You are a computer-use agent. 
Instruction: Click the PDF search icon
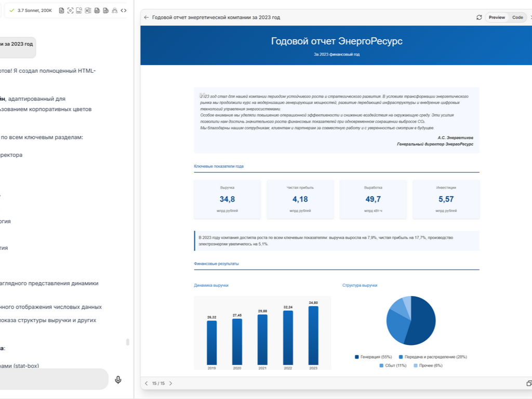79,10
